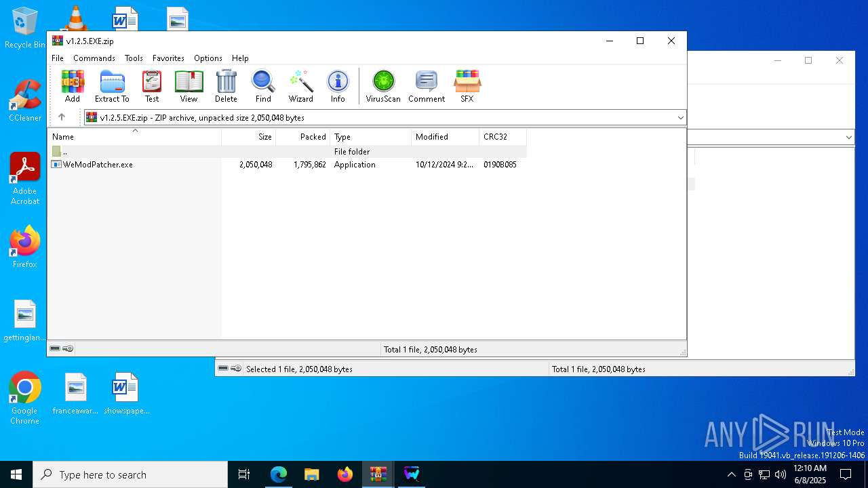This screenshot has height=488, width=868.
Task: Open Google Chrome desktop shortcut
Action: tap(25, 399)
